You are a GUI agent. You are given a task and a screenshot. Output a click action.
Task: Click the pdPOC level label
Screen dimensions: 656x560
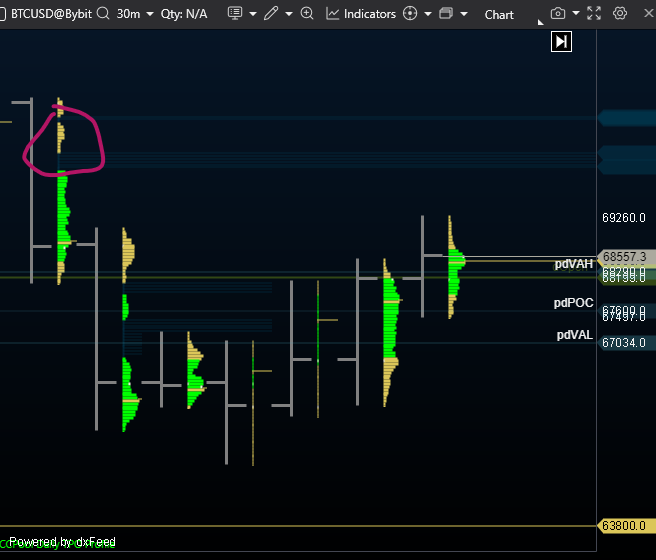tap(573, 303)
